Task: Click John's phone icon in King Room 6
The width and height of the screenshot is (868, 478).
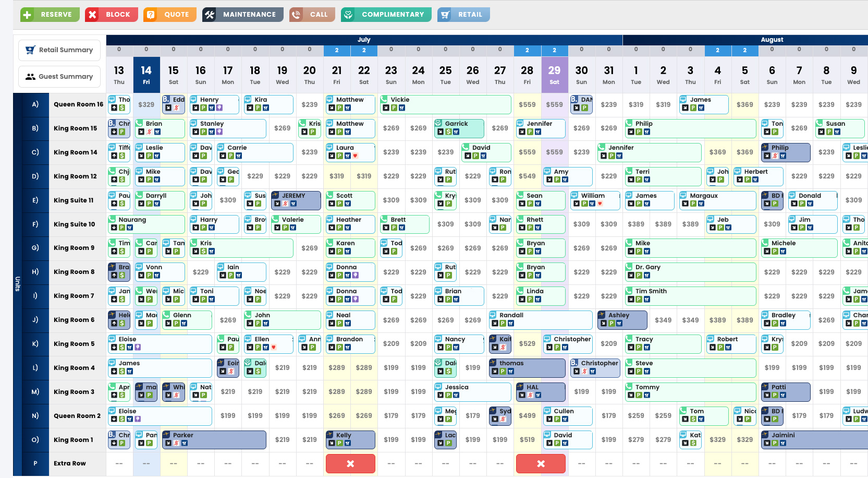Action: tap(248, 315)
